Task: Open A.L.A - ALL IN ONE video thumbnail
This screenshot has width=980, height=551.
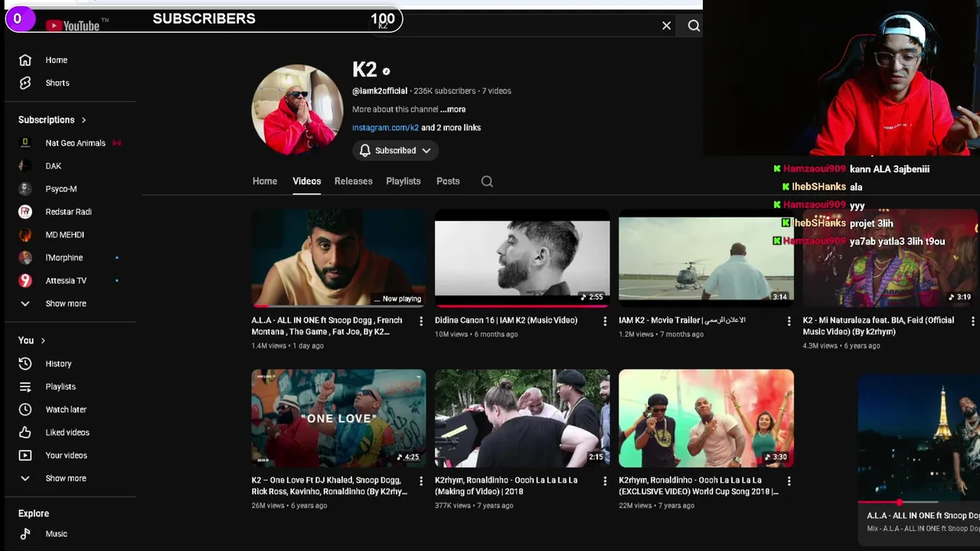Action: (338, 258)
